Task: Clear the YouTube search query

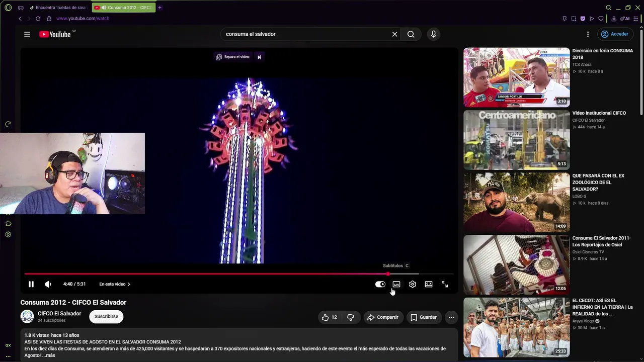Action: (x=395, y=34)
